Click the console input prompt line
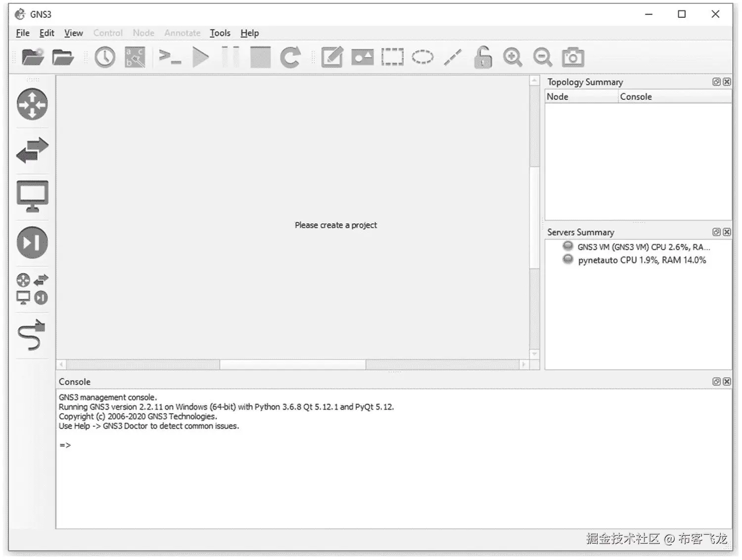The width and height of the screenshot is (742, 560). pos(65,445)
